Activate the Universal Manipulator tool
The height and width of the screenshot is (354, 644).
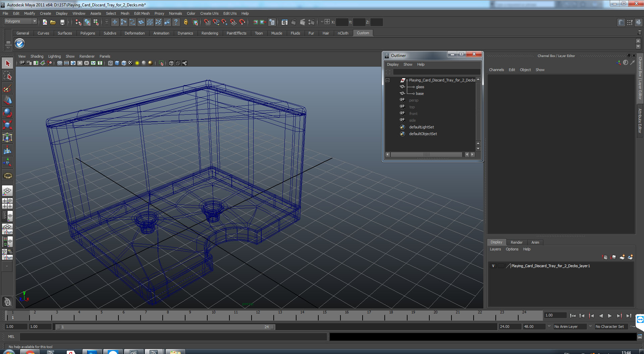(x=7, y=137)
